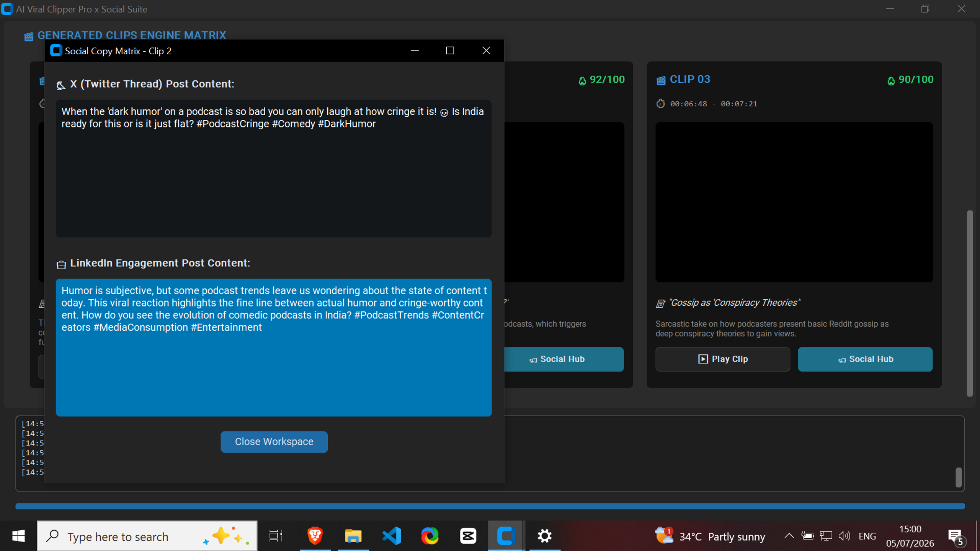Viewport: 980px width, 551px height.
Task: Click the "GENERATED CLIPS ENGINE MATRIX" heading
Action: [x=132, y=35]
